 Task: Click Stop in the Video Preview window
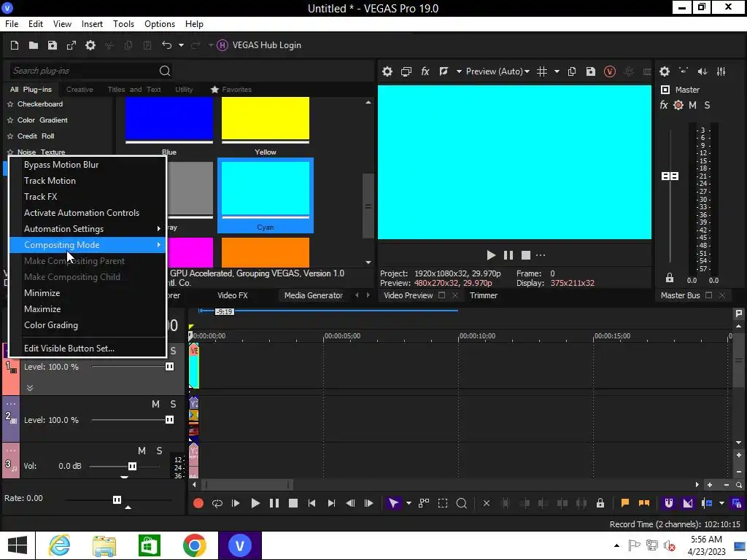tap(526, 256)
